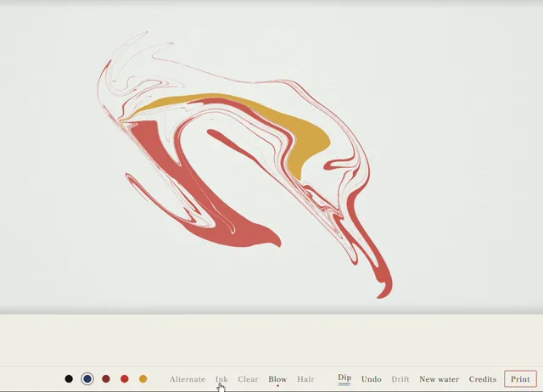Viewport: 543px width, 392px height.
Task: Choose the Ink drop mode
Action: click(221, 379)
